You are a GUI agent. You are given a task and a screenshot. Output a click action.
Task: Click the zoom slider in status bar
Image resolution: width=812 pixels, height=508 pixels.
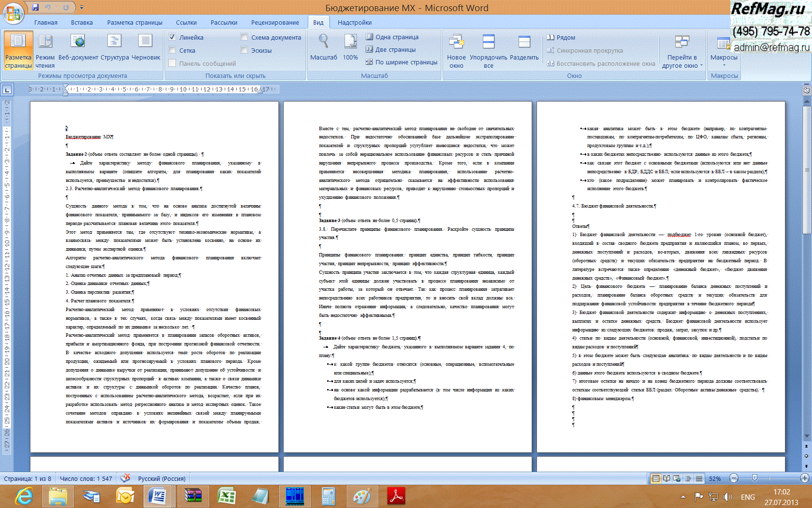754,478
